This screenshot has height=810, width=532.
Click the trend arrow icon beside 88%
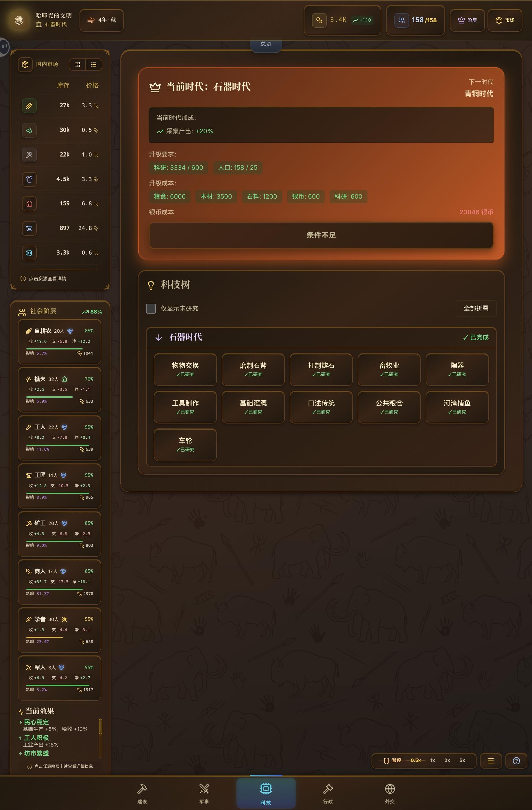point(85,312)
